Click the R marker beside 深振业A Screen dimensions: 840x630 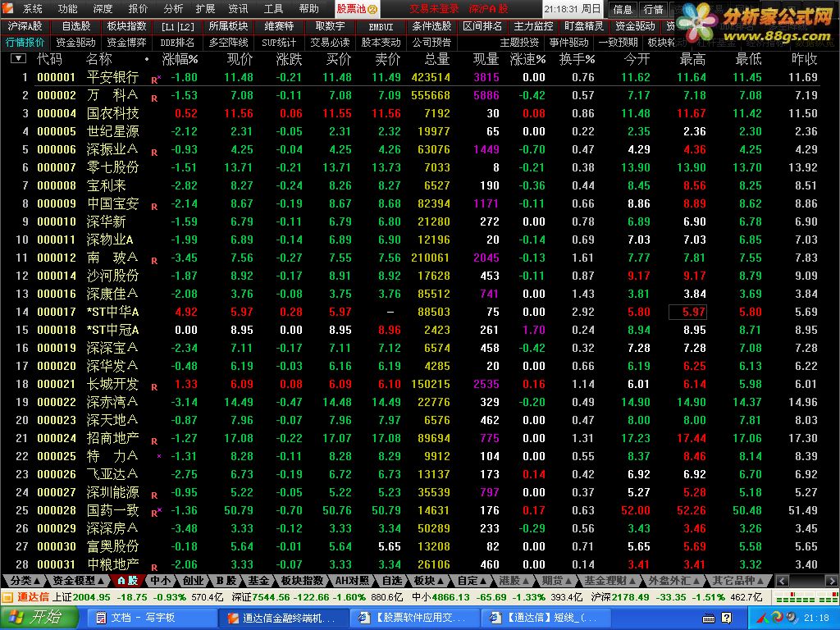click(x=154, y=152)
